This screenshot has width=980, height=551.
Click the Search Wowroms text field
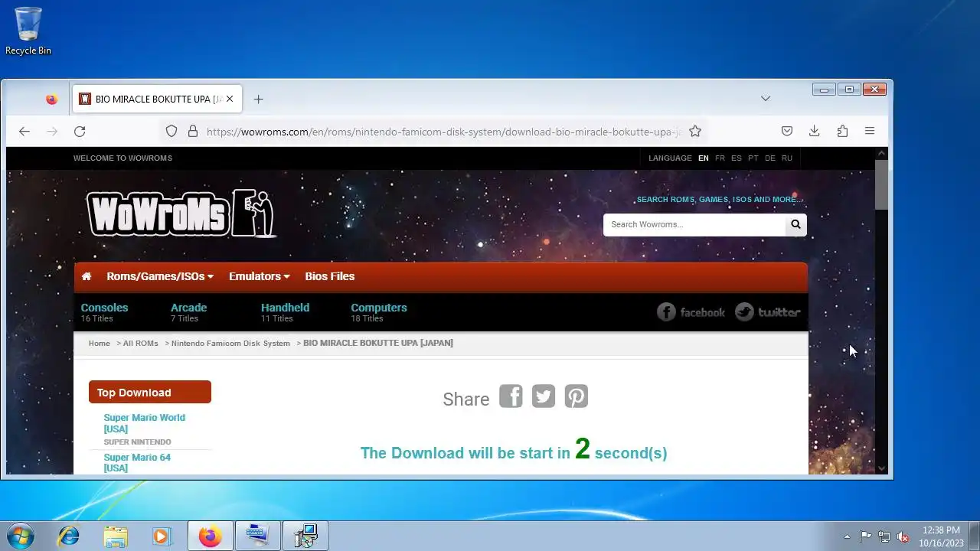point(694,224)
